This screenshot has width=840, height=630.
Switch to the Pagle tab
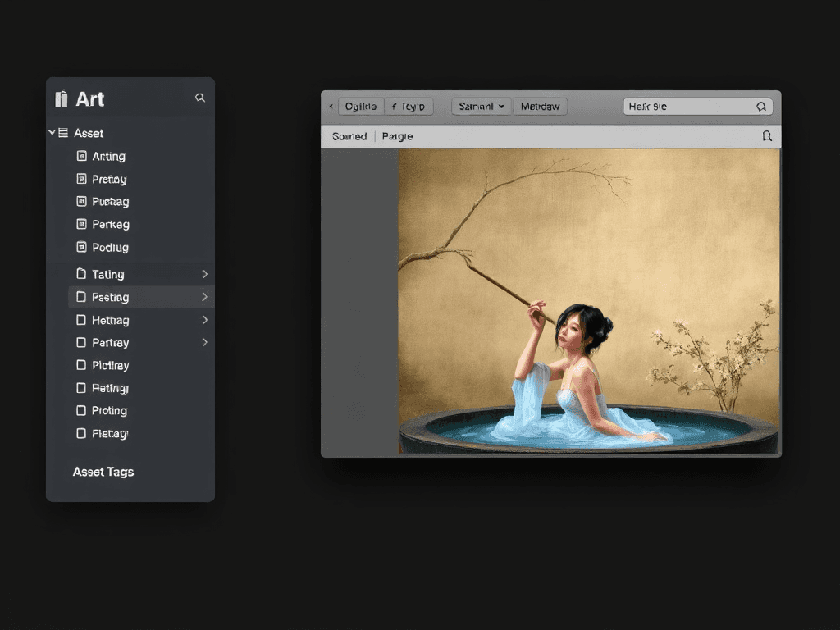[398, 136]
